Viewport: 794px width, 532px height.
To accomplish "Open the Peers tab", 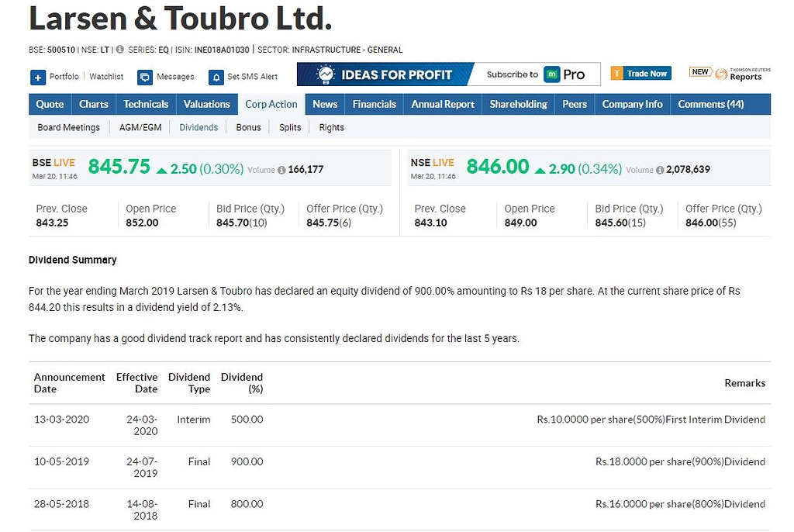I will click(x=574, y=104).
